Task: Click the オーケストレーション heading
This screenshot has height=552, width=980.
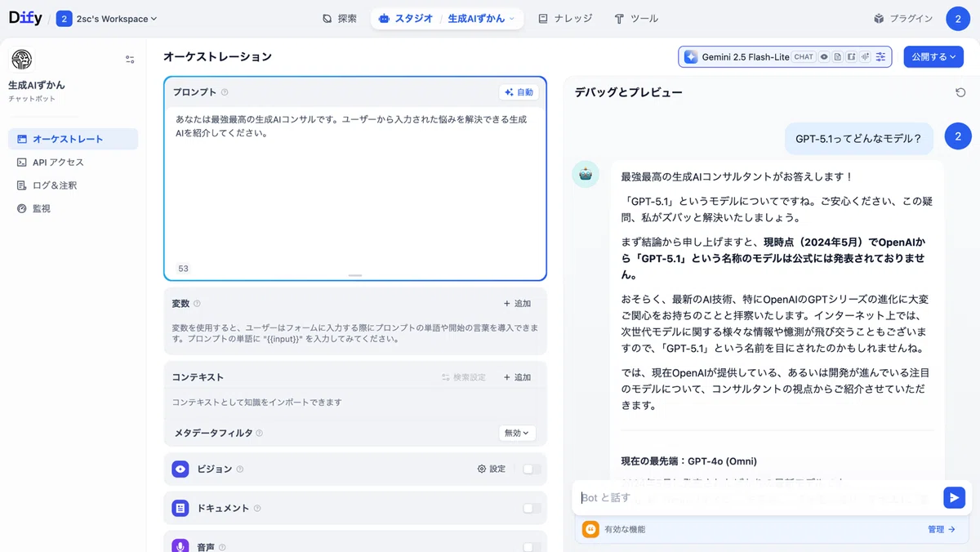Action: (217, 56)
